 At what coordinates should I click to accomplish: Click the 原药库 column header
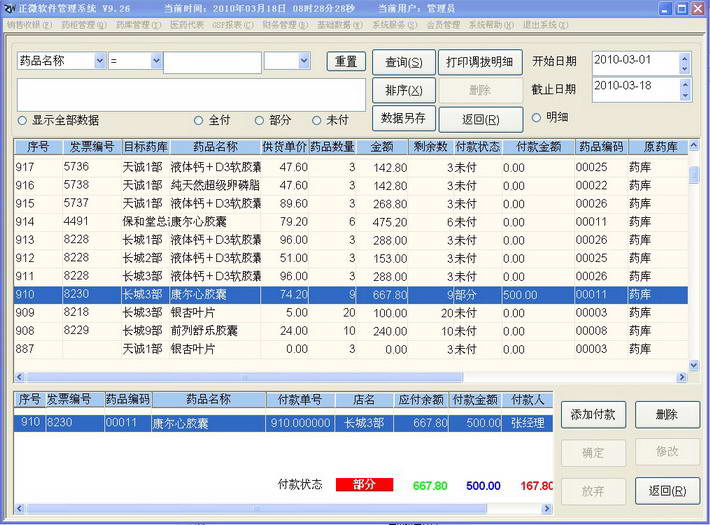660,147
